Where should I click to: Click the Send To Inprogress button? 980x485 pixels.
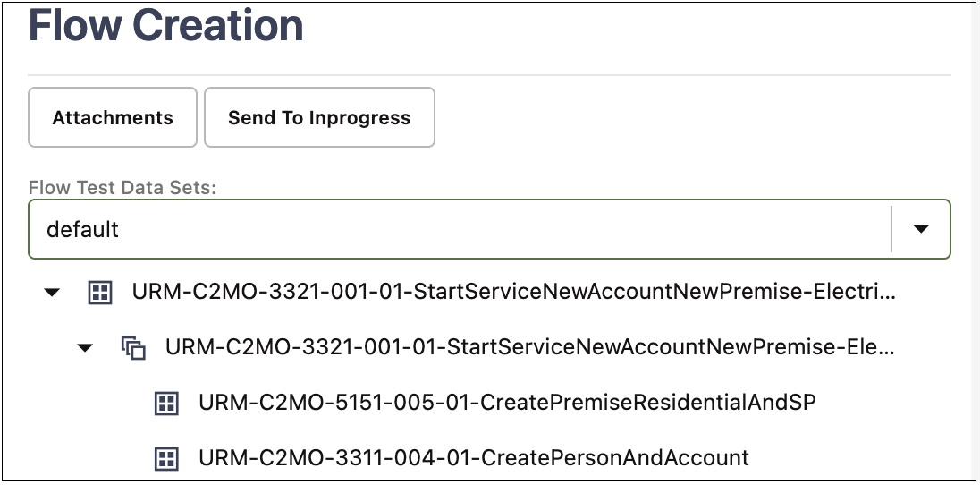(x=319, y=117)
